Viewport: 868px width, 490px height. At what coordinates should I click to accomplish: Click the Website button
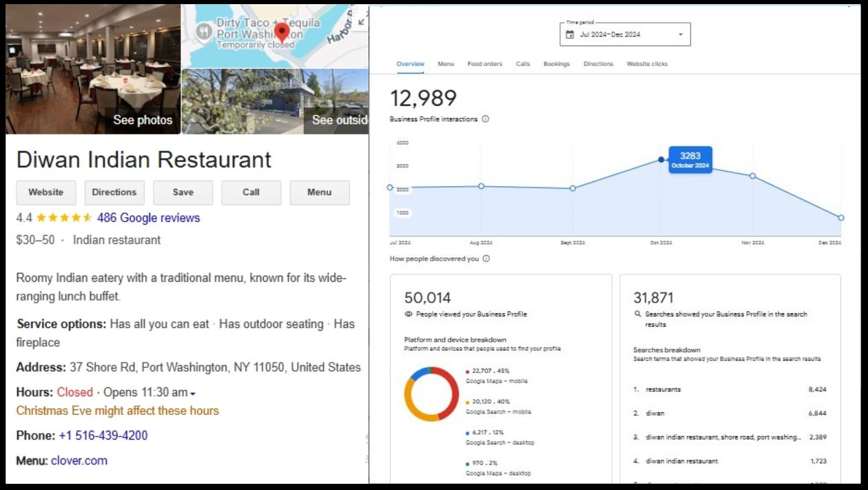(x=46, y=193)
